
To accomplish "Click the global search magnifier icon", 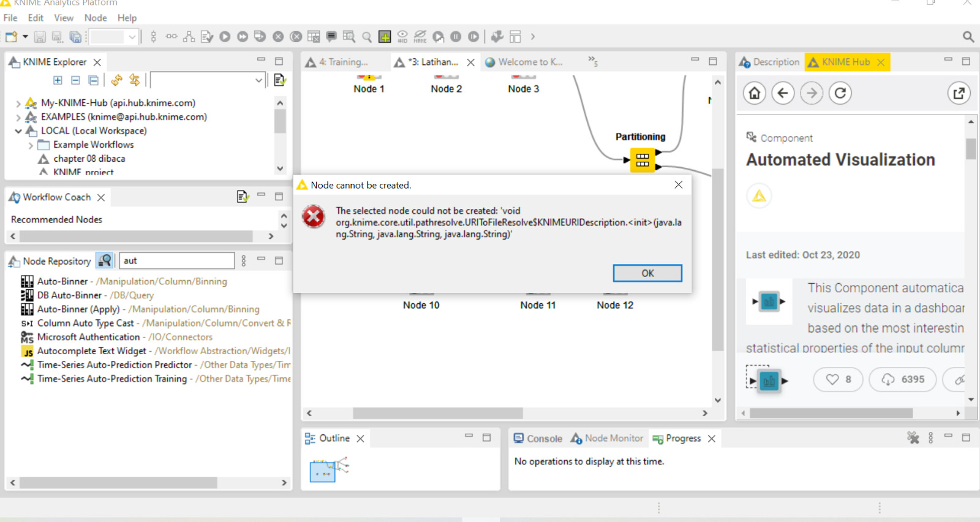I will click(x=968, y=37).
